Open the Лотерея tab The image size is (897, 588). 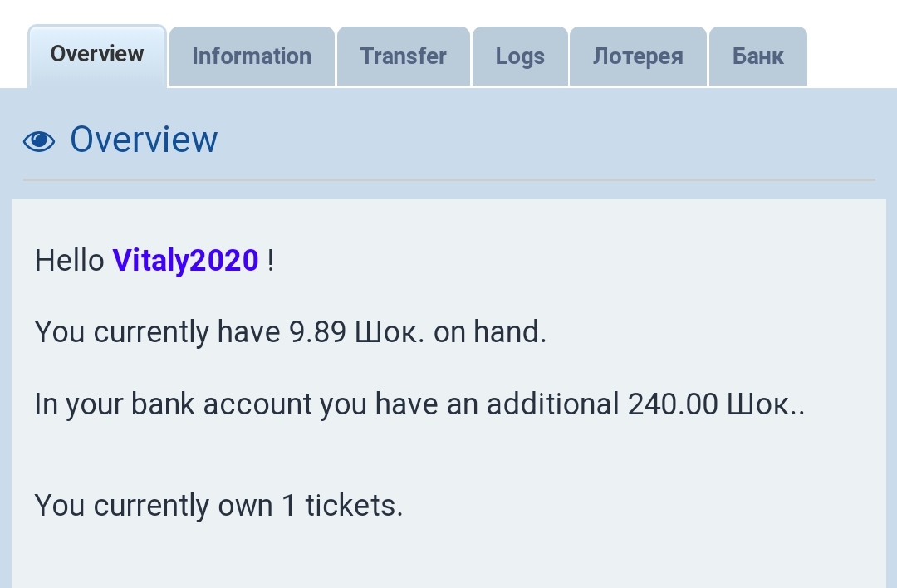click(638, 56)
